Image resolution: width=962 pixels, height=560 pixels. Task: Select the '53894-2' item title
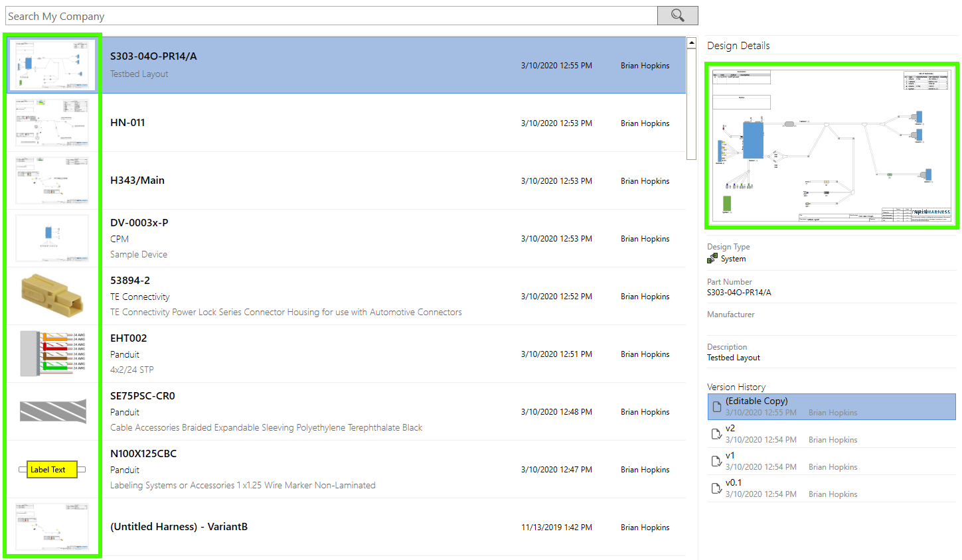coord(130,281)
